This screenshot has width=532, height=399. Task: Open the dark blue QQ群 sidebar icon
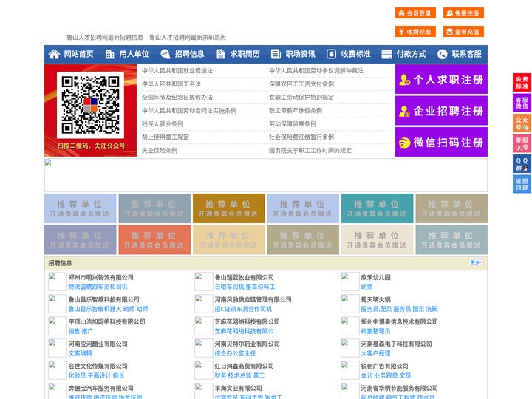coord(522,164)
